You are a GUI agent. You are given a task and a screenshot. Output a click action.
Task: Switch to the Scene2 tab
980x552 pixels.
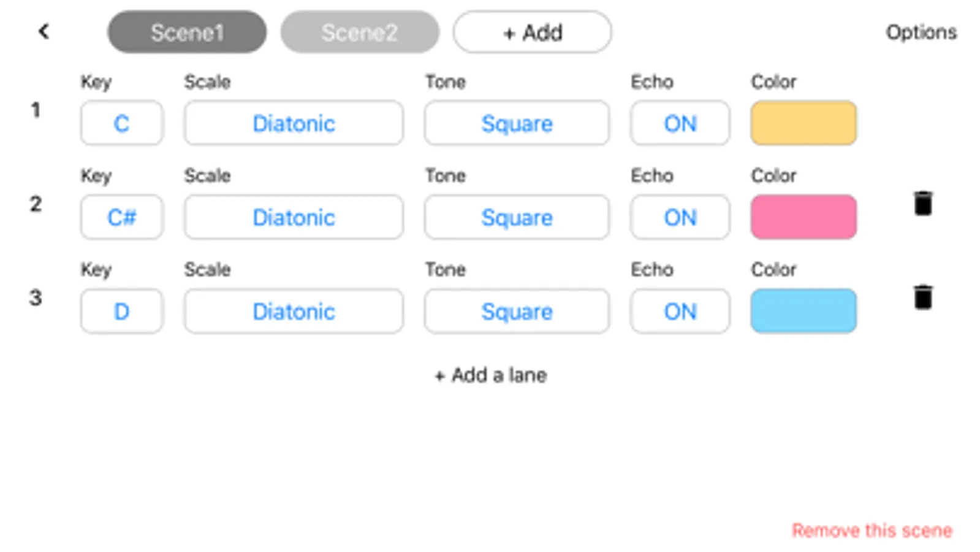tap(360, 32)
